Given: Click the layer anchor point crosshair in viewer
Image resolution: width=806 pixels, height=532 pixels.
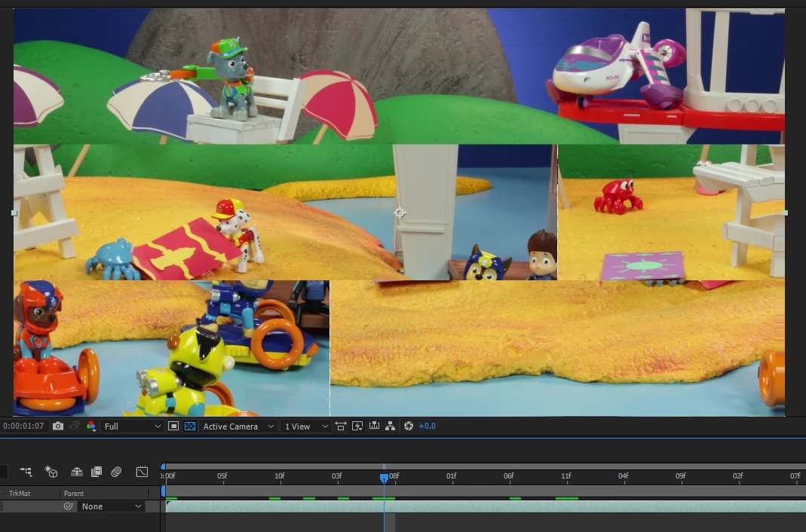Looking at the screenshot, I should (x=400, y=212).
